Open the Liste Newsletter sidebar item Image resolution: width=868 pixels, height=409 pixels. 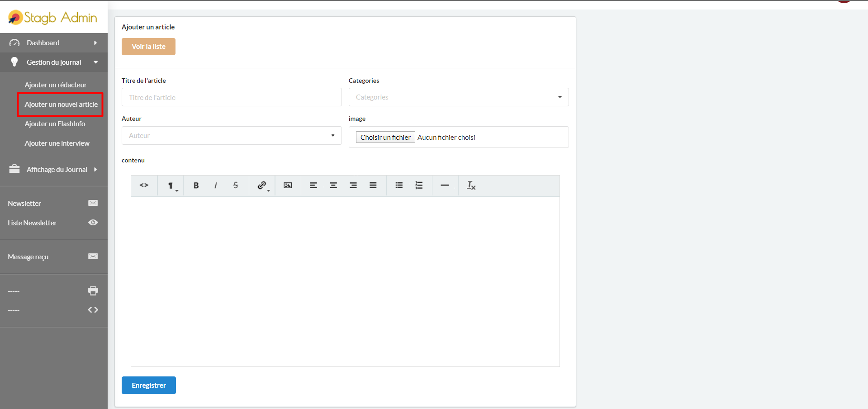click(x=53, y=223)
